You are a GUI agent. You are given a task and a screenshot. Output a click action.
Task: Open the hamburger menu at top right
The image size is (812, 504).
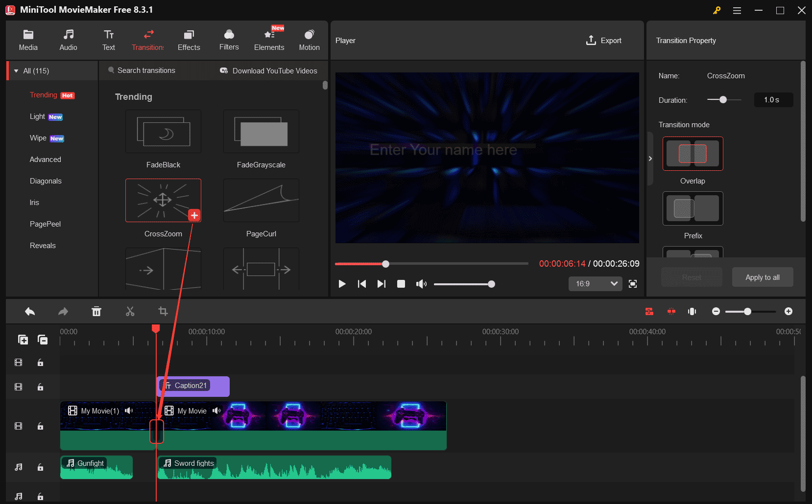737,10
